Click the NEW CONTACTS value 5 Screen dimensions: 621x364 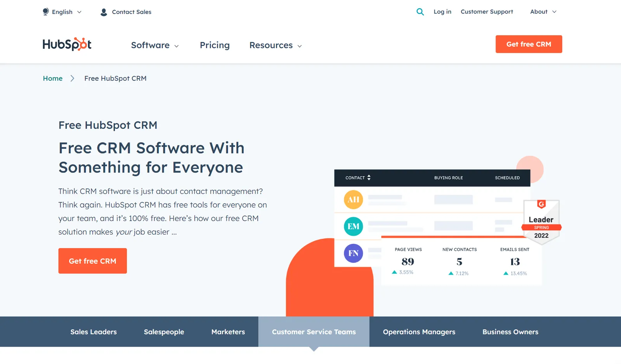click(460, 262)
